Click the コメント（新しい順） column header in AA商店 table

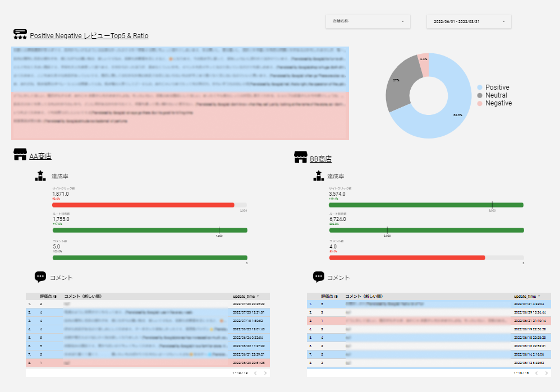tap(83, 296)
